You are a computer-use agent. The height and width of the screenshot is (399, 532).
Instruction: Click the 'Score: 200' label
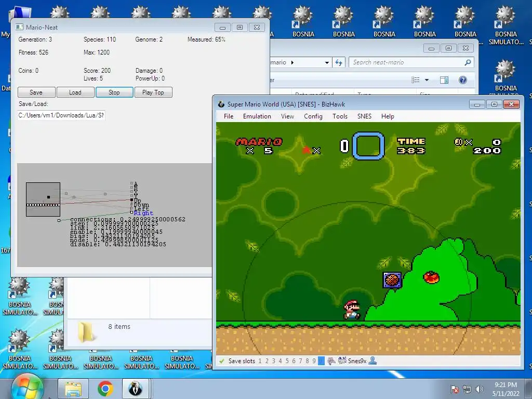[x=97, y=71]
